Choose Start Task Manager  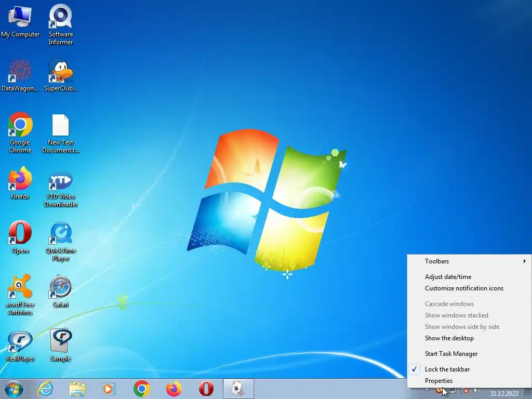469,354
